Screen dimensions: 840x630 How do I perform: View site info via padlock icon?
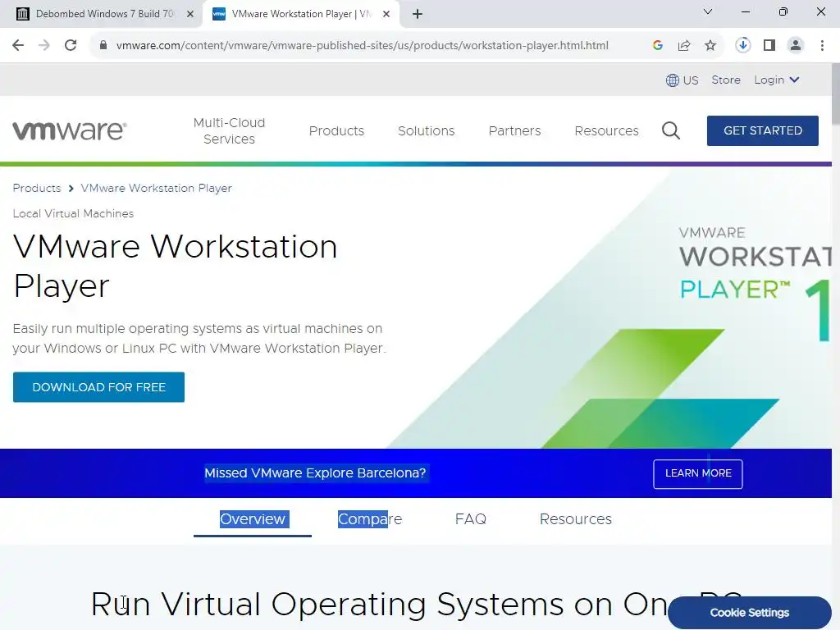(103, 46)
